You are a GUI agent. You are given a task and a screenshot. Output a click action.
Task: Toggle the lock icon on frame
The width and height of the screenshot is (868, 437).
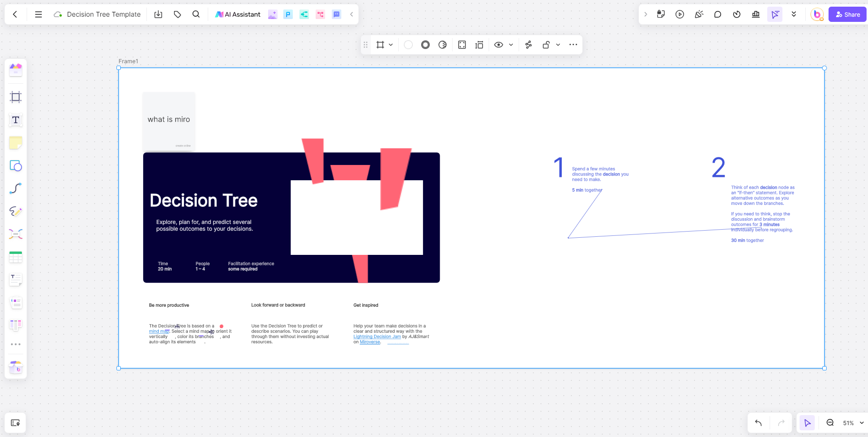click(x=546, y=45)
